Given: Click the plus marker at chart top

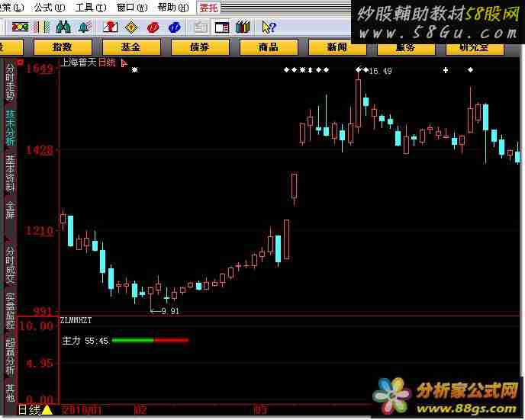Looking at the screenshot, I should pyautogui.click(x=446, y=70).
